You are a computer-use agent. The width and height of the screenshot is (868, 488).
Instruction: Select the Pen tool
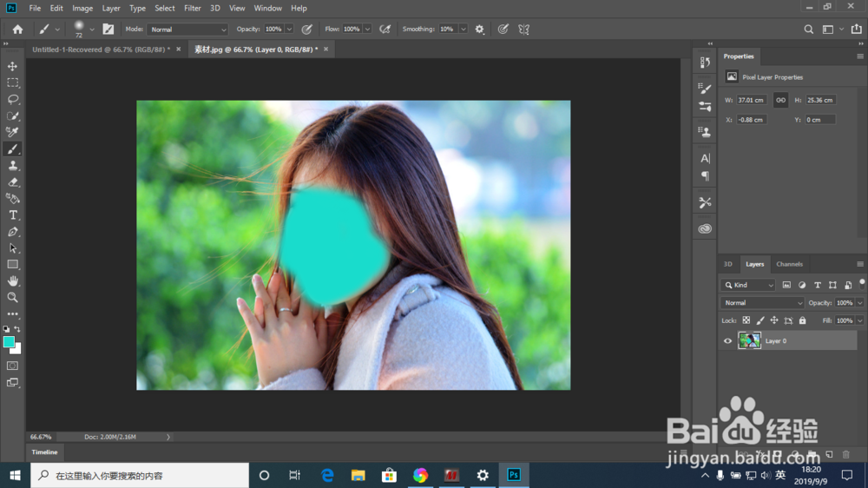pos(12,232)
